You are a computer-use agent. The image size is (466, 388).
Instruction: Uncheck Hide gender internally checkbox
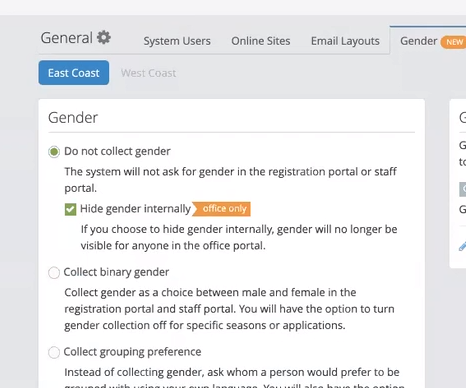click(70, 210)
